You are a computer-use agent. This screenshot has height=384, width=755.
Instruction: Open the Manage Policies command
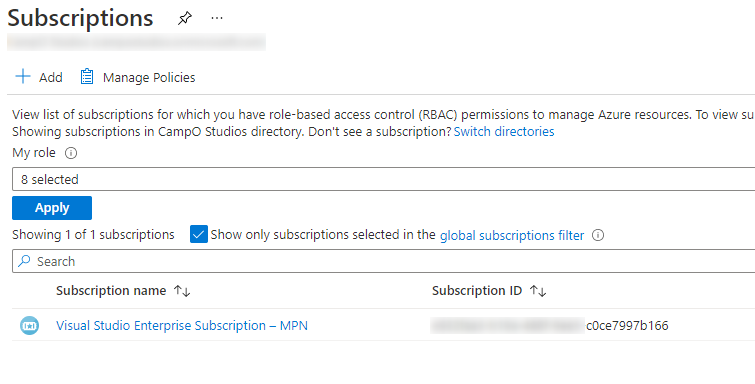point(138,77)
